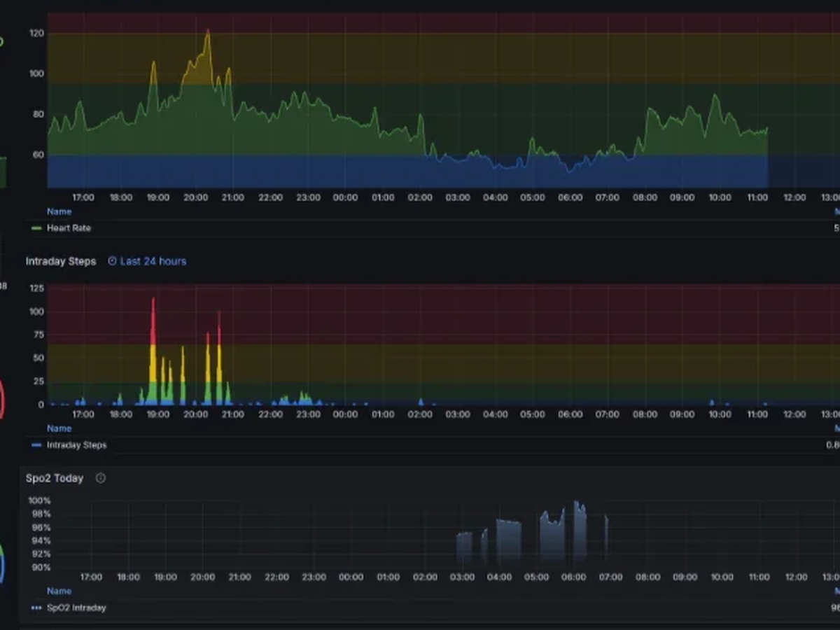The width and height of the screenshot is (840, 630).
Task: Click the heart rate peak just after 20:00
Action: [x=208, y=31]
